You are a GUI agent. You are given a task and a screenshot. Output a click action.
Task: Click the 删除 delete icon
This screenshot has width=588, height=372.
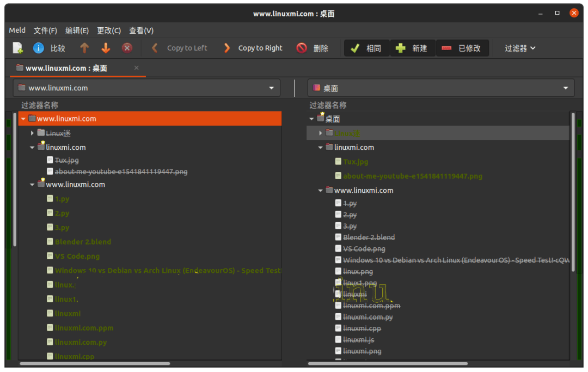302,48
